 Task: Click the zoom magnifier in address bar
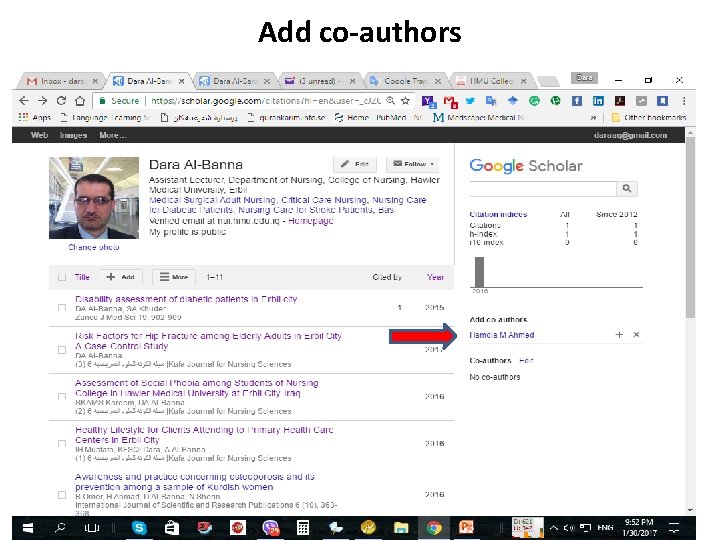(390, 101)
